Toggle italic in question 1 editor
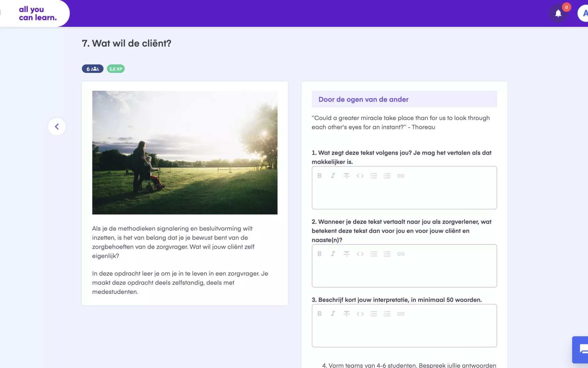The image size is (588, 368). (333, 176)
